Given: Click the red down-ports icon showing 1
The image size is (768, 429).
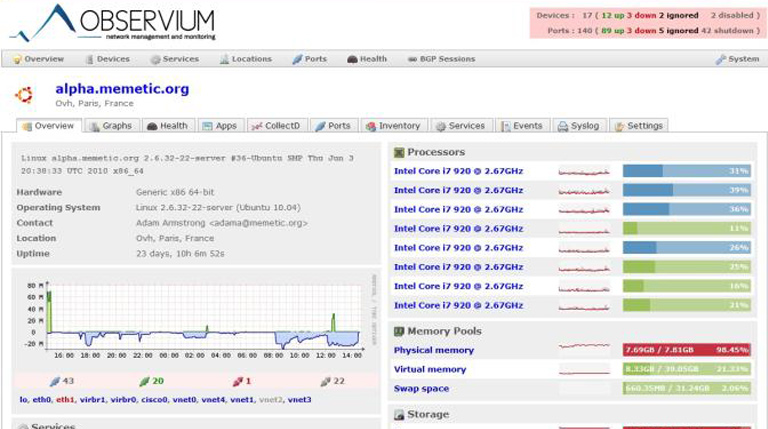Looking at the screenshot, I should pyautogui.click(x=238, y=381).
